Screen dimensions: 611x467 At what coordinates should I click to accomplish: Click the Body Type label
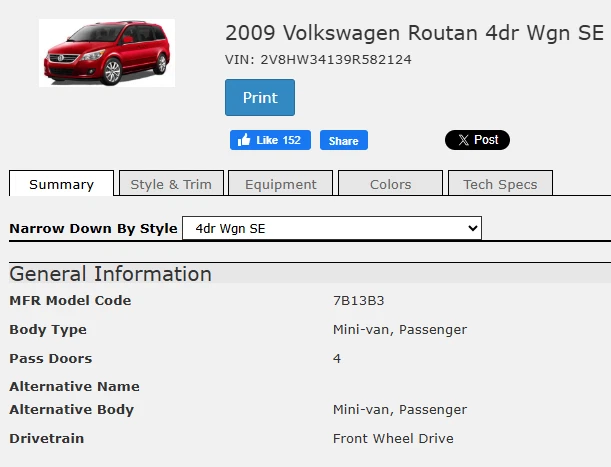[x=48, y=330]
